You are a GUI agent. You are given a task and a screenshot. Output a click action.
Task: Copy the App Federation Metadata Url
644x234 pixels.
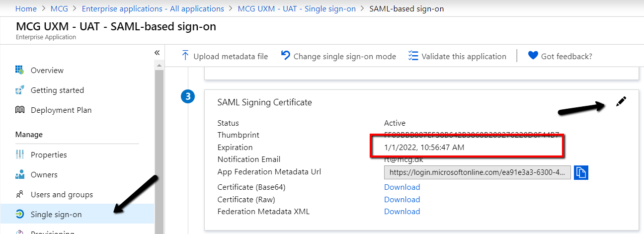pyautogui.click(x=581, y=172)
